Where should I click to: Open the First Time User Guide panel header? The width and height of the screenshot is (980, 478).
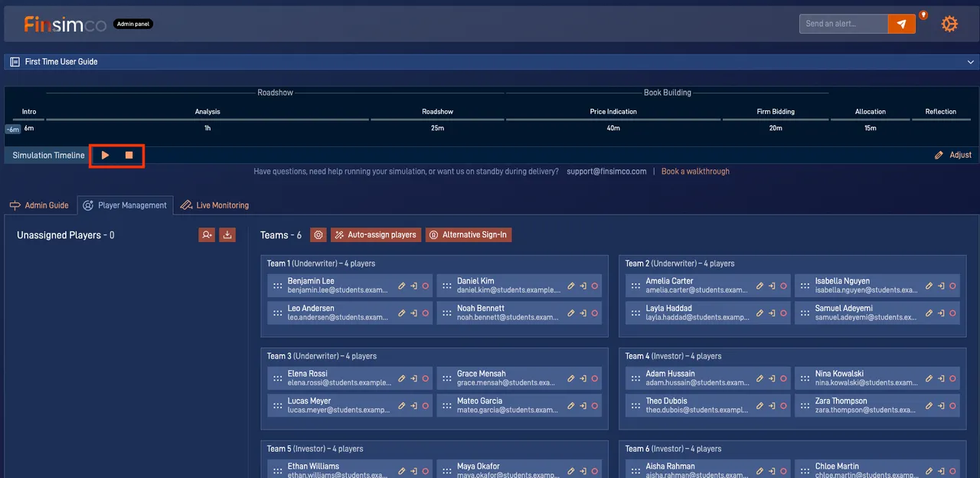point(490,61)
